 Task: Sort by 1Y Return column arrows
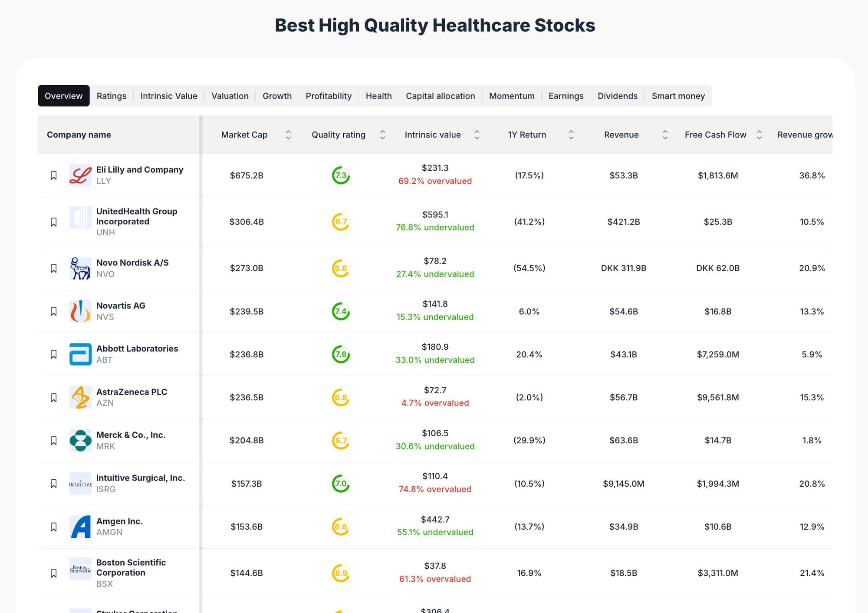[x=571, y=135]
